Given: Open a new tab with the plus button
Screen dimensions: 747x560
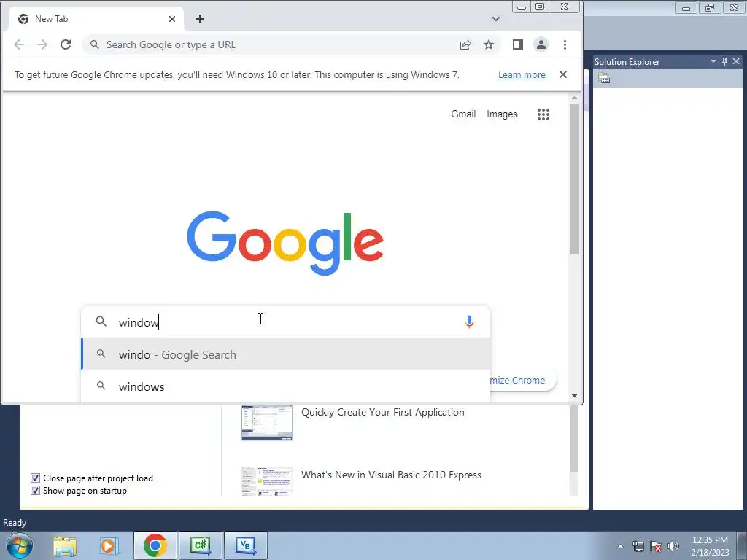Looking at the screenshot, I should 200,19.
